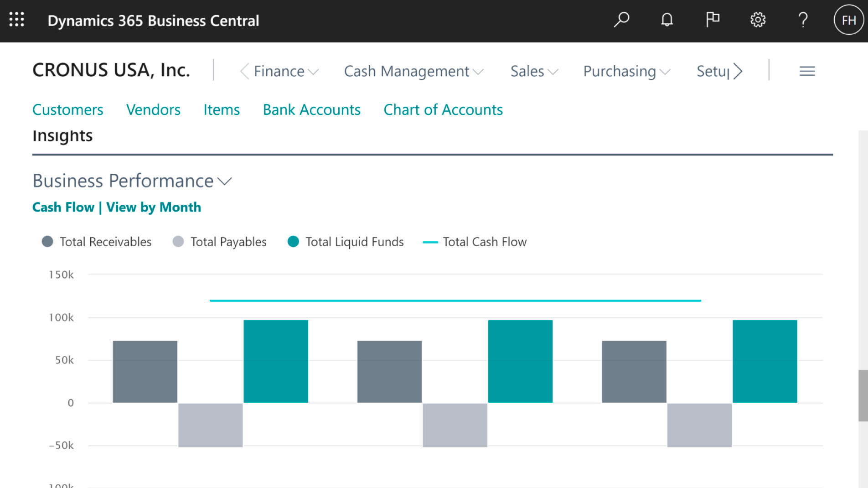This screenshot has width=868, height=488.
Task: Click the feedback flag icon
Action: click(712, 20)
